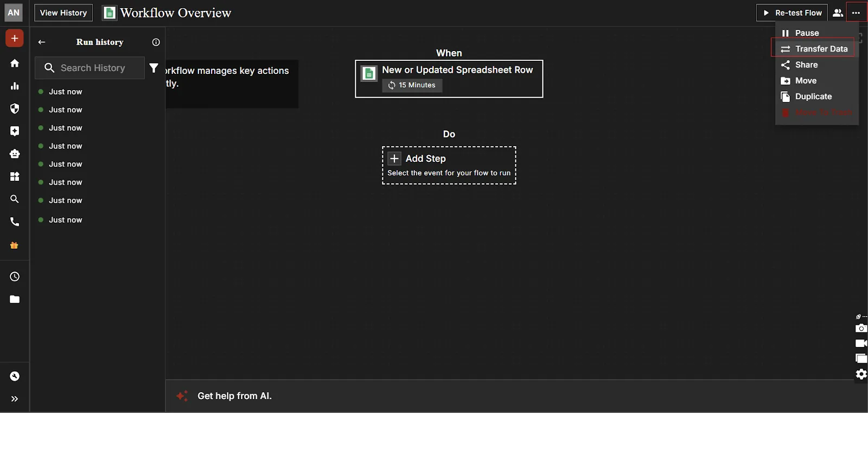Open the robot bot icon
The width and height of the screenshot is (868, 467).
tap(15, 154)
